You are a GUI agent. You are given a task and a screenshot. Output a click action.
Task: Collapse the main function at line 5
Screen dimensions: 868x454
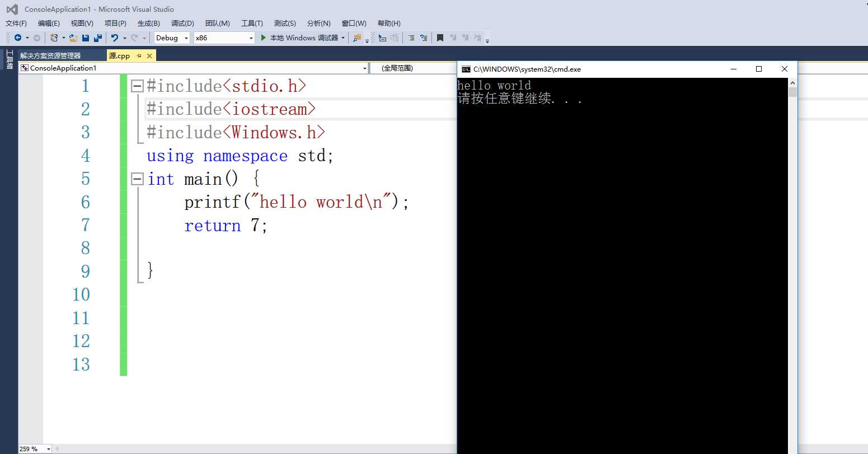point(137,179)
